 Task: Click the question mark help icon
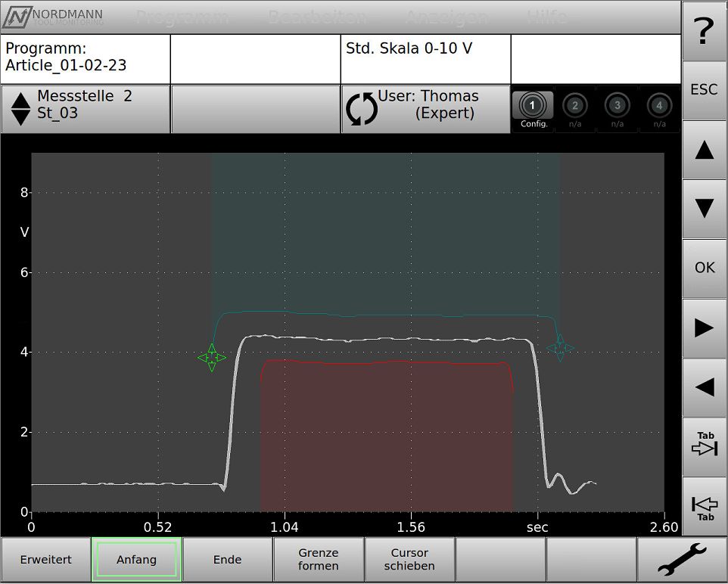(x=704, y=30)
